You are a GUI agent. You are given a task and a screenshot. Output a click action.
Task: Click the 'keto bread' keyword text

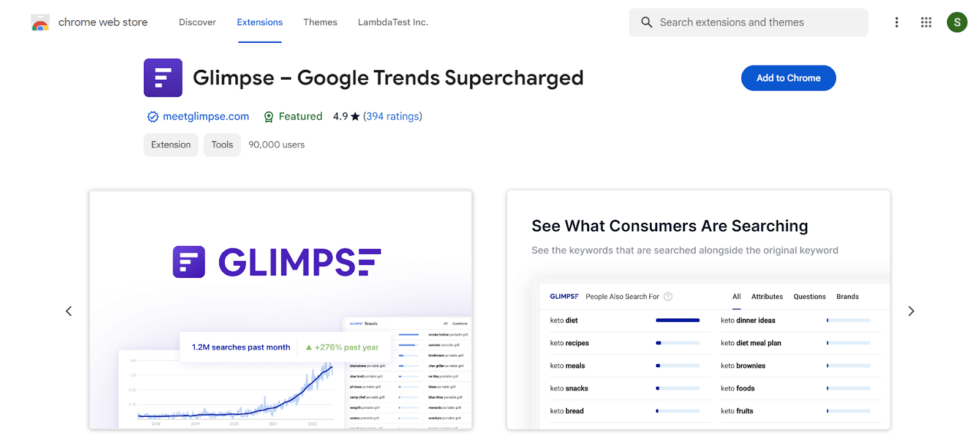pyautogui.click(x=567, y=411)
